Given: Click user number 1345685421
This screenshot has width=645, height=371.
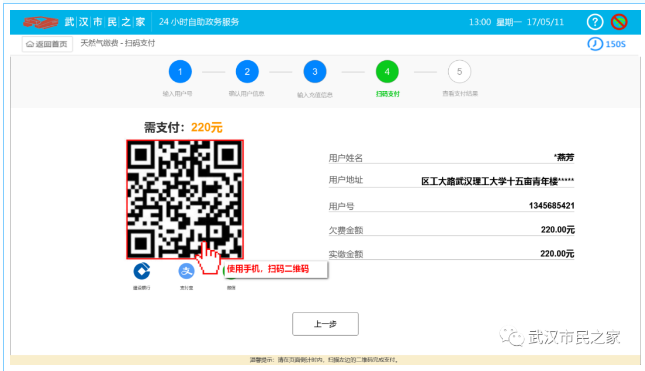Looking at the screenshot, I should click(x=552, y=206).
